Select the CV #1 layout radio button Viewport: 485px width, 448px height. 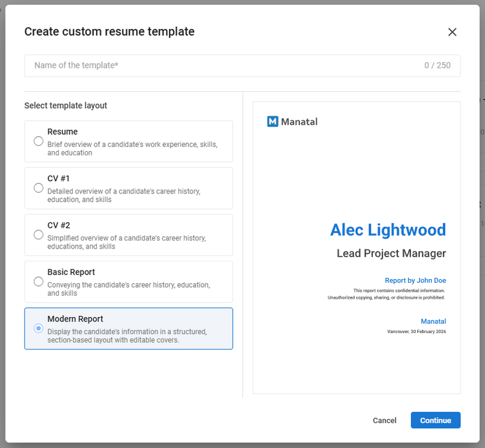click(x=39, y=188)
